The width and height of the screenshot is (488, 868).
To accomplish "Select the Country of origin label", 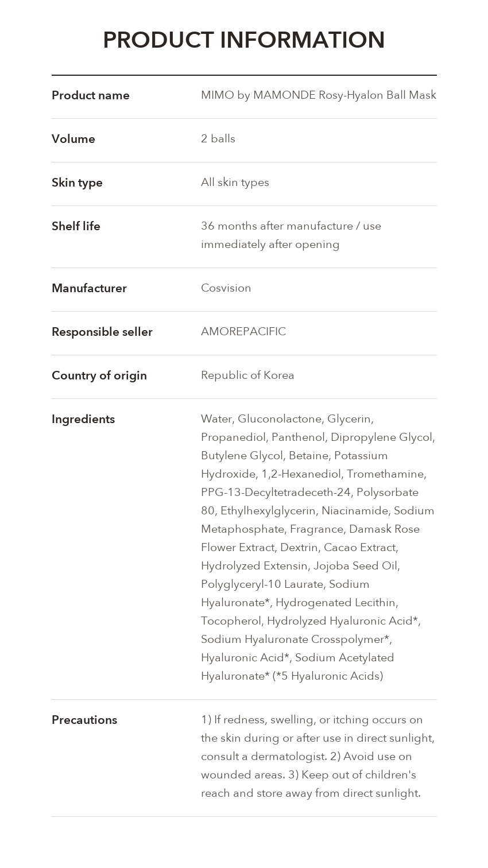I will click(x=99, y=375).
